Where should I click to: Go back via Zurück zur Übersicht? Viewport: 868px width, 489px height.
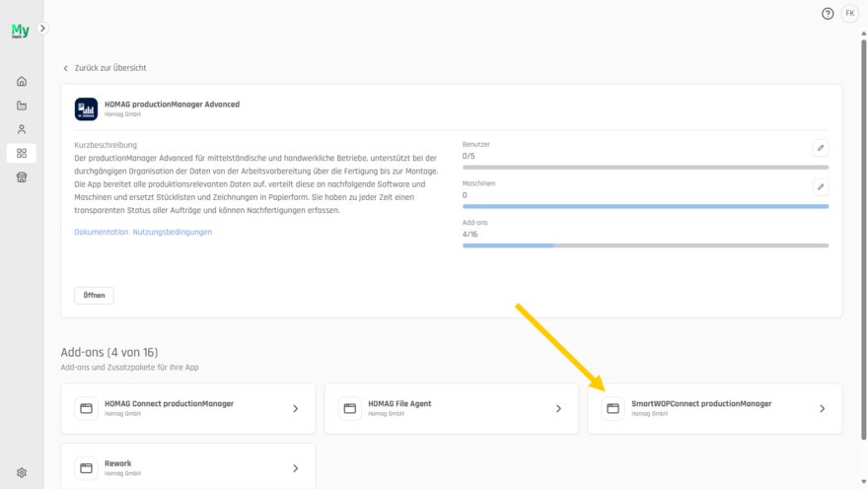coord(105,68)
